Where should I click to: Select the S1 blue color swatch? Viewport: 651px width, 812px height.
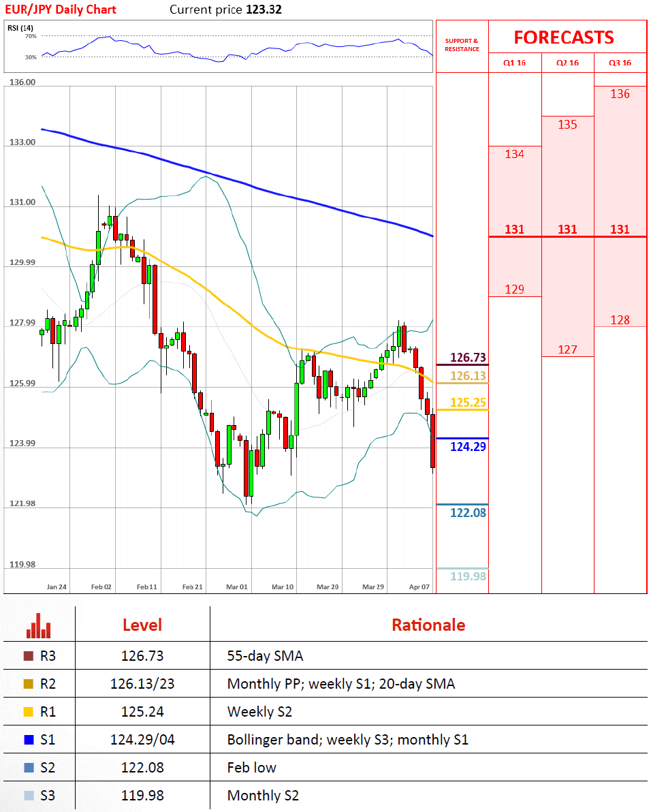(29, 740)
